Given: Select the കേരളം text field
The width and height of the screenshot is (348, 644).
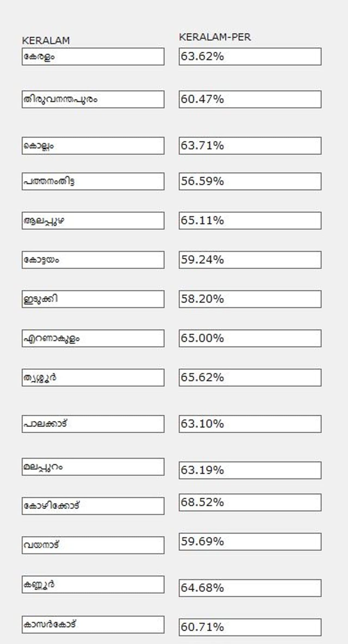Looking at the screenshot, I should [93, 57].
